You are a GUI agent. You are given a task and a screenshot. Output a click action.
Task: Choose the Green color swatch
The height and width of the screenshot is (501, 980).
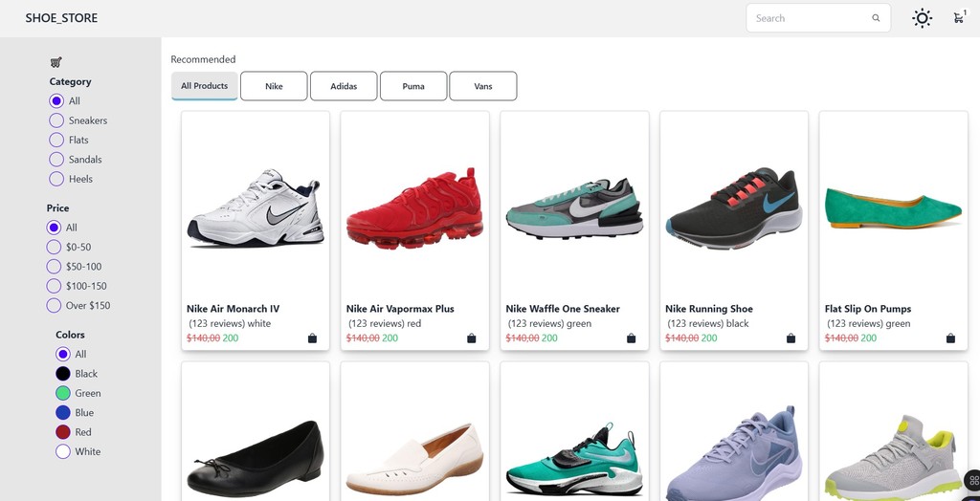click(62, 393)
